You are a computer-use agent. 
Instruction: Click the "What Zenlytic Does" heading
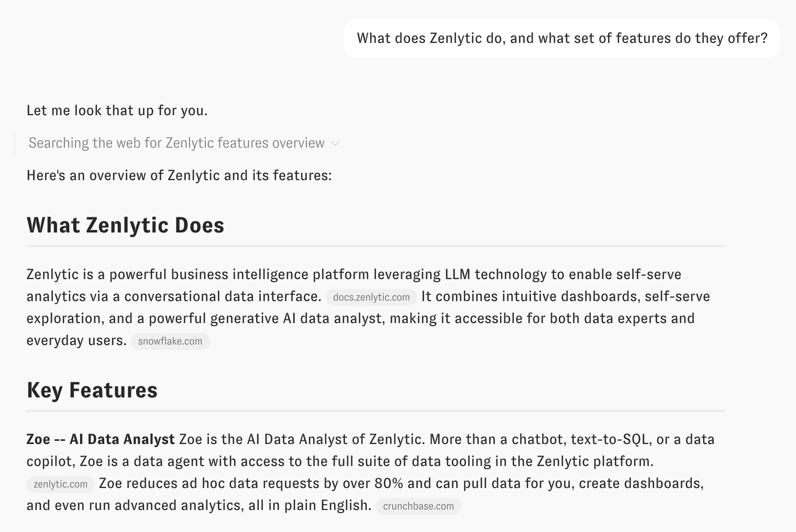point(125,225)
